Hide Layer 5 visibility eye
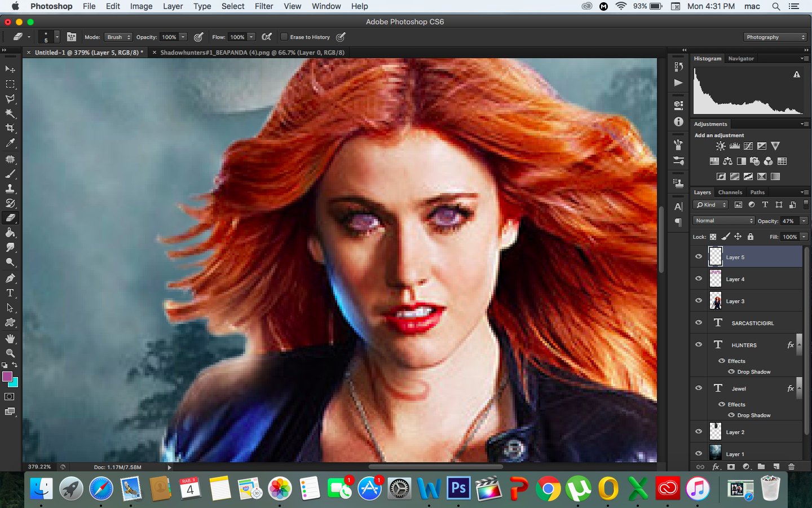Image resolution: width=812 pixels, height=508 pixels. pos(699,256)
